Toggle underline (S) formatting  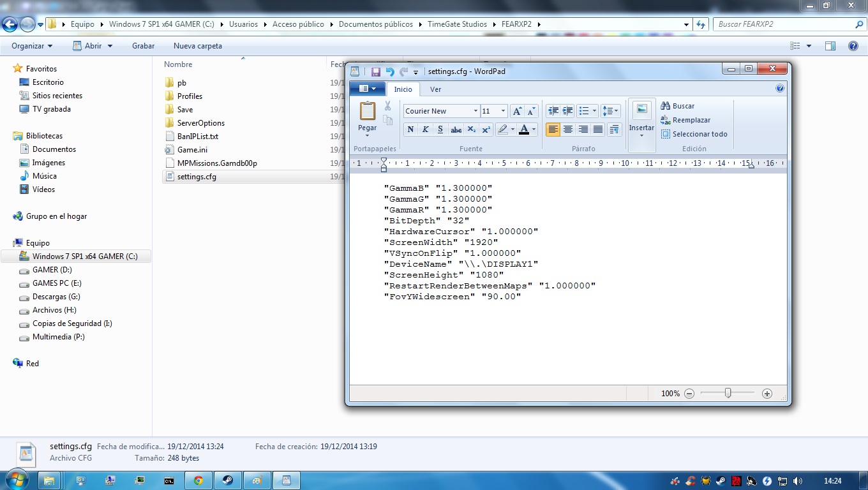point(440,130)
